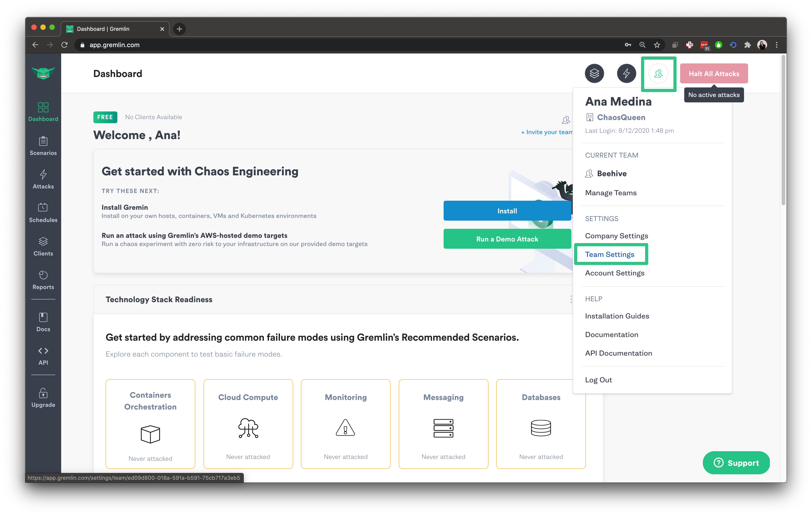Open the browser extensions puzzle icon
Image resolution: width=812 pixels, height=516 pixels.
[747, 45]
